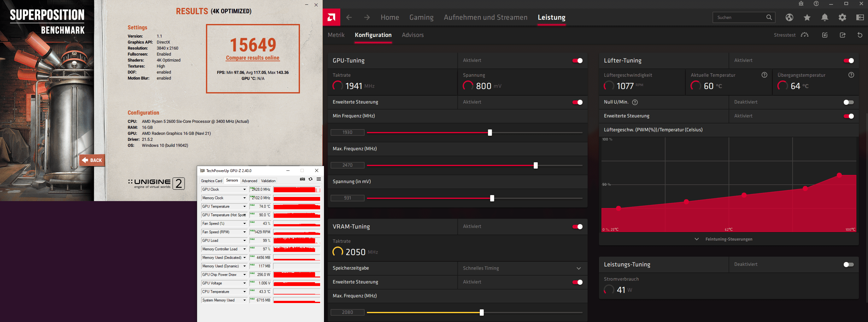Click the Min Frequenz slider handle
The width and height of the screenshot is (868, 322).
pyautogui.click(x=490, y=133)
